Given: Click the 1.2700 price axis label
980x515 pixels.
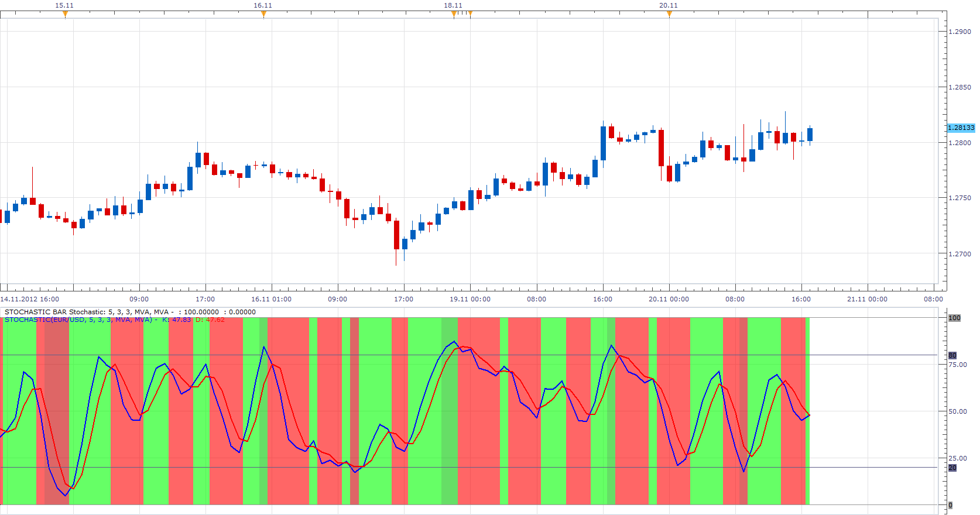Looking at the screenshot, I should click(960, 254).
